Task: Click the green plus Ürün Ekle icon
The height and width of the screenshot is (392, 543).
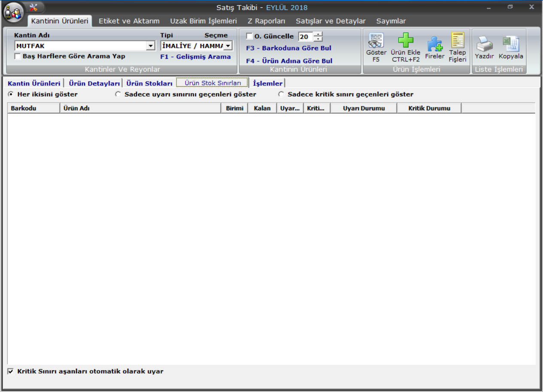Action: pos(406,41)
